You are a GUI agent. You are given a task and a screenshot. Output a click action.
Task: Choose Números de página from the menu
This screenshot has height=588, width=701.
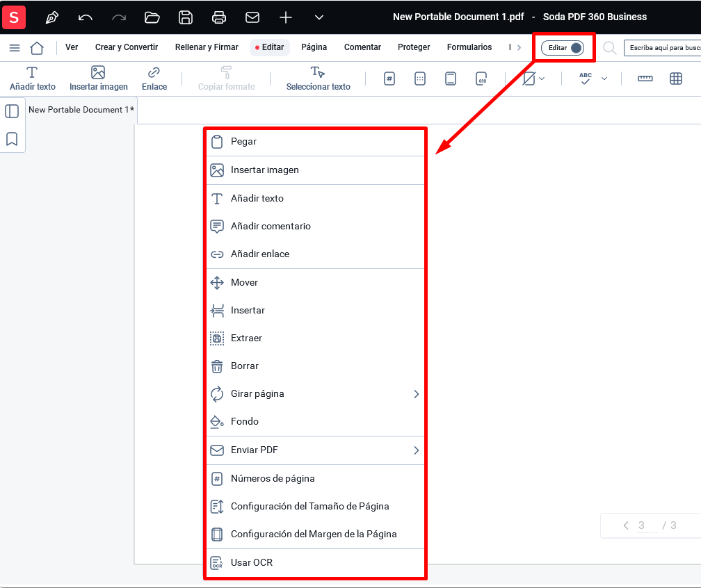tap(315, 478)
